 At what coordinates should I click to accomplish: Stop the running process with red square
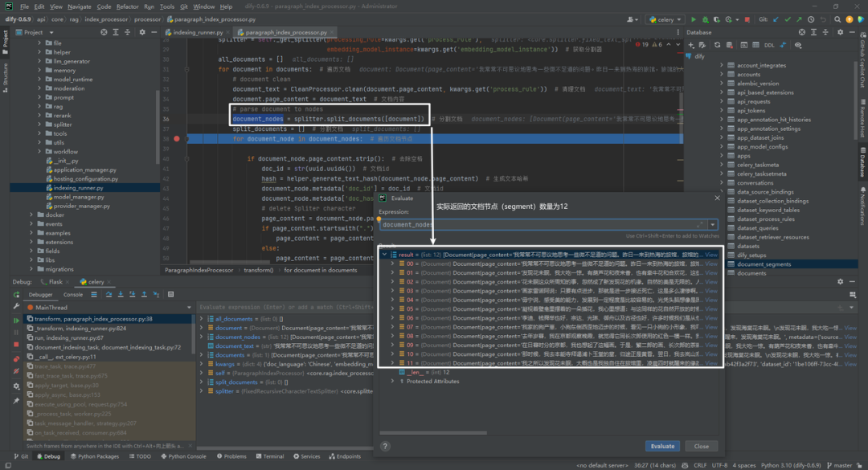point(747,19)
